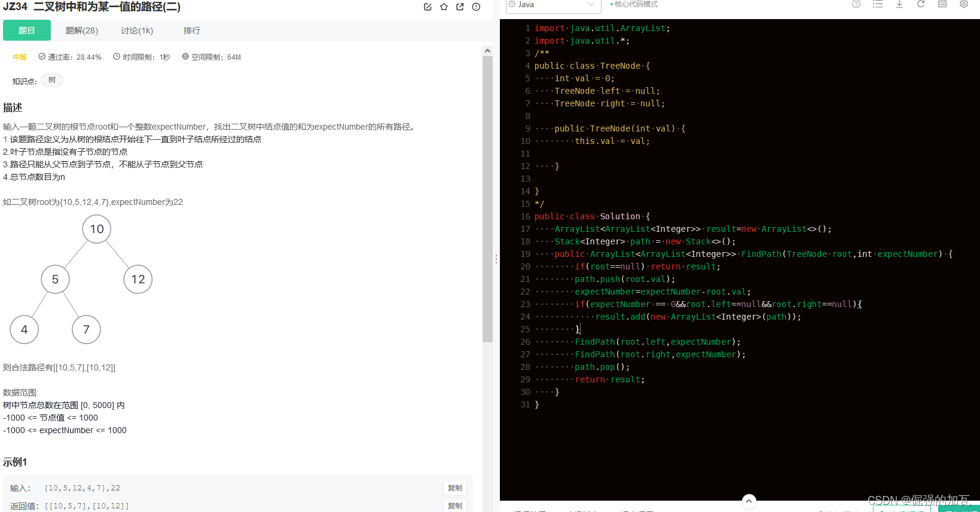Click line 1 import java.util.ArrayList
980x512 pixels.
coord(602,28)
